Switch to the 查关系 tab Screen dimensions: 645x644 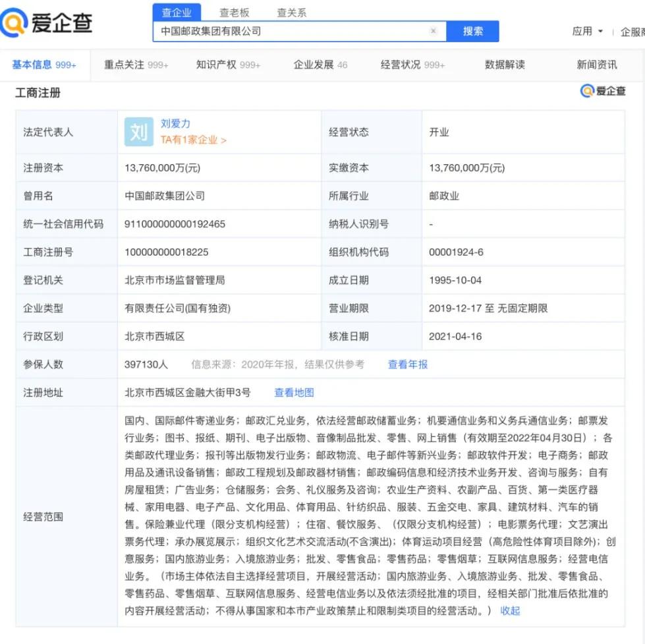point(291,11)
